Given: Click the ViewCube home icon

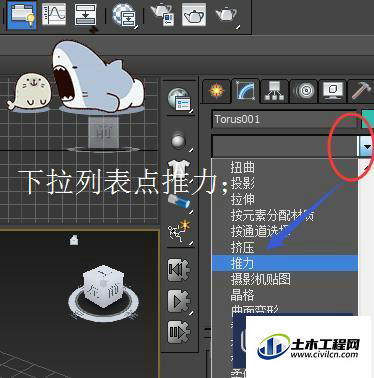Looking at the screenshot, I should (x=74, y=239).
